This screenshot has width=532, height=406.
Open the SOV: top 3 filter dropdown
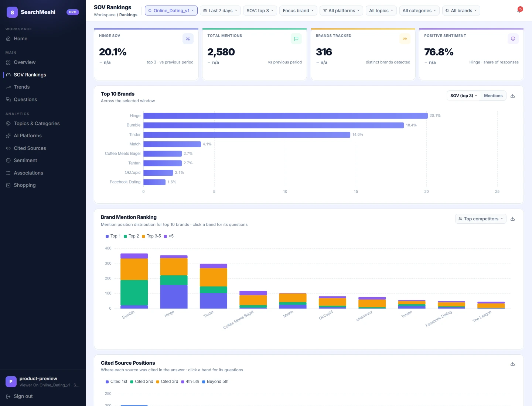click(260, 11)
